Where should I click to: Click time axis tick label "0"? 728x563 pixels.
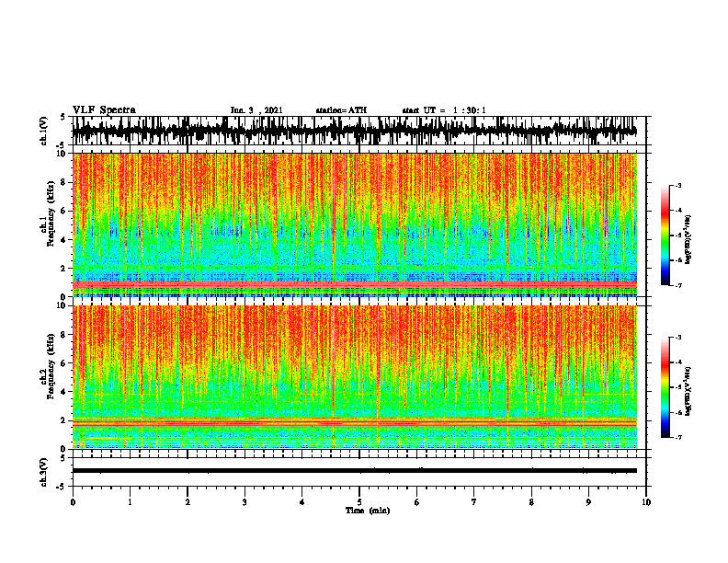tap(73, 502)
